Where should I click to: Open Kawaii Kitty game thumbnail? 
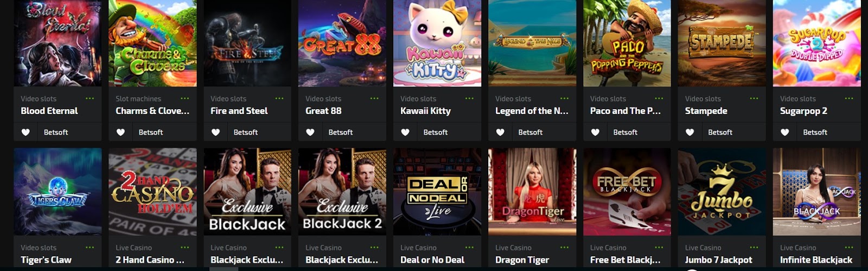point(437,43)
